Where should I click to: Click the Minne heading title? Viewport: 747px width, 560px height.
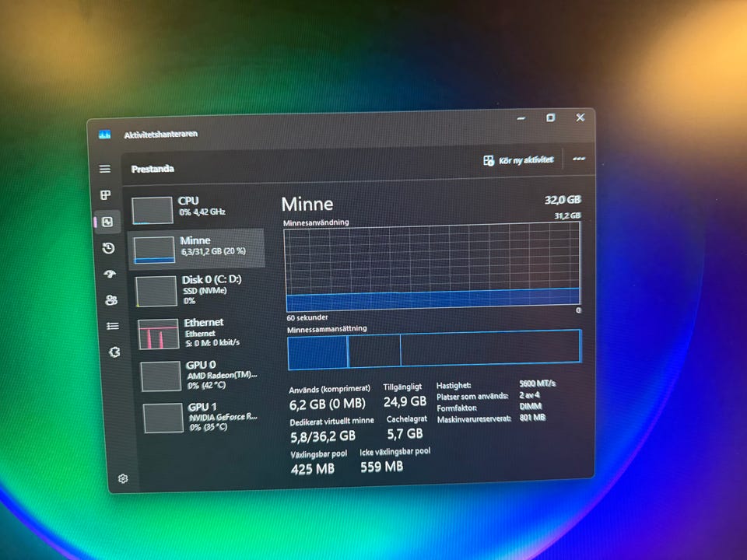point(307,204)
